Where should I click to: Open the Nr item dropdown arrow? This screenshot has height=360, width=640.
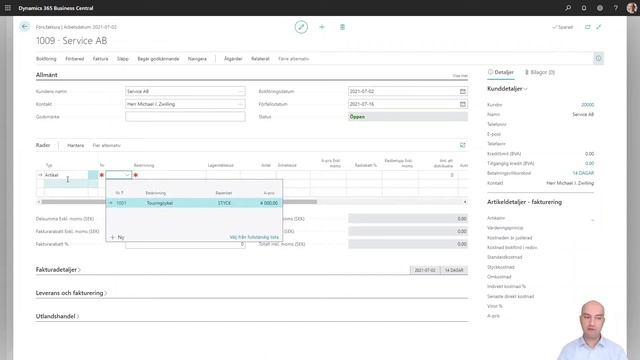(127, 175)
